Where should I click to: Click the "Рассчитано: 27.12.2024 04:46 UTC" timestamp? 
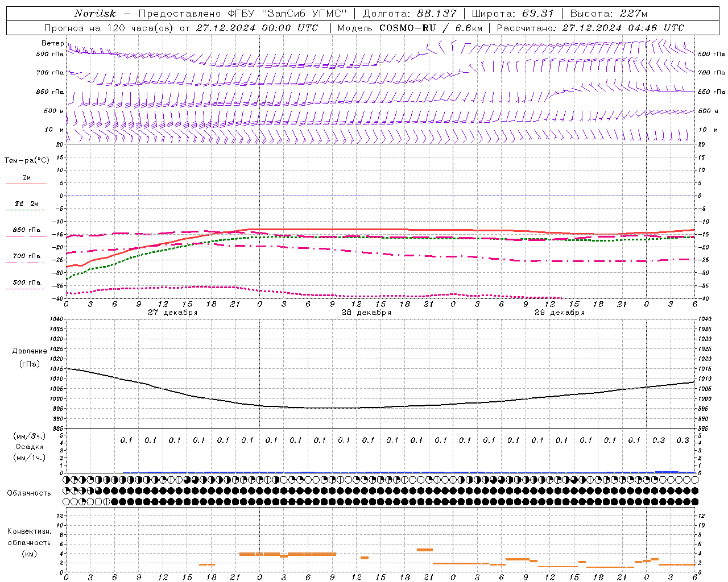click(590, 28)
